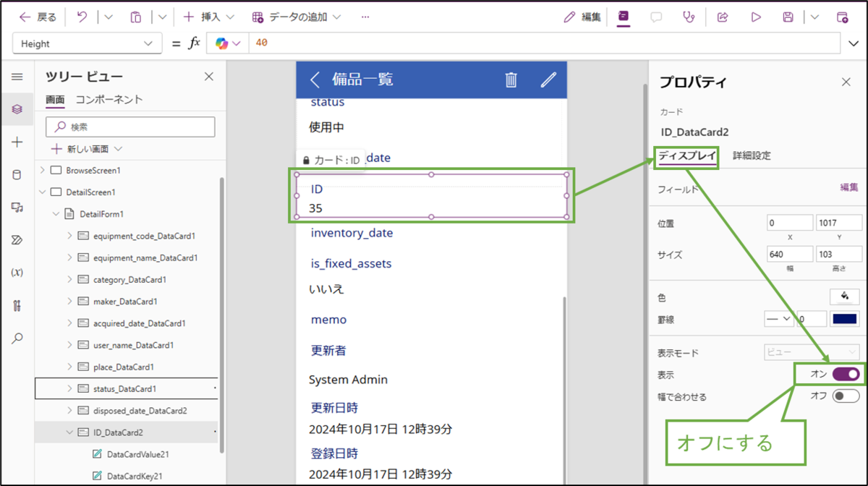Image resolution: width=868 pixels, height=486 pixels.
Task: Click the 色 fill color picker button
Action: coord(845,297)
